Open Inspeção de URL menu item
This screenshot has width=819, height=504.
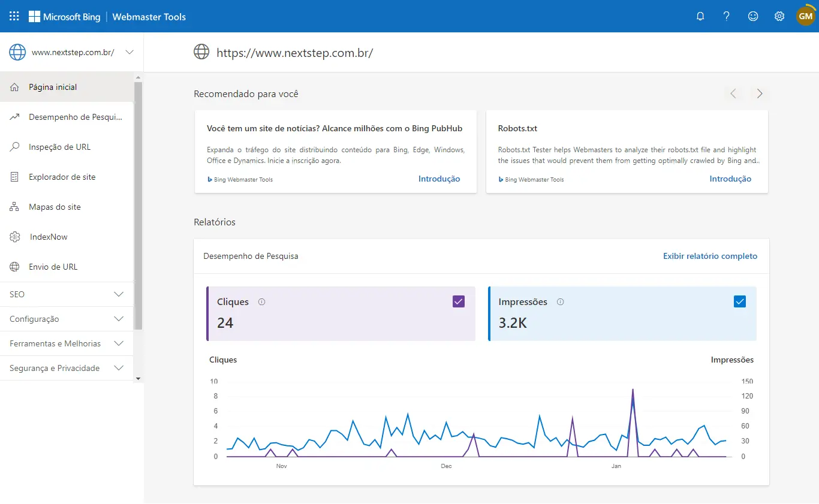(67, 147)
